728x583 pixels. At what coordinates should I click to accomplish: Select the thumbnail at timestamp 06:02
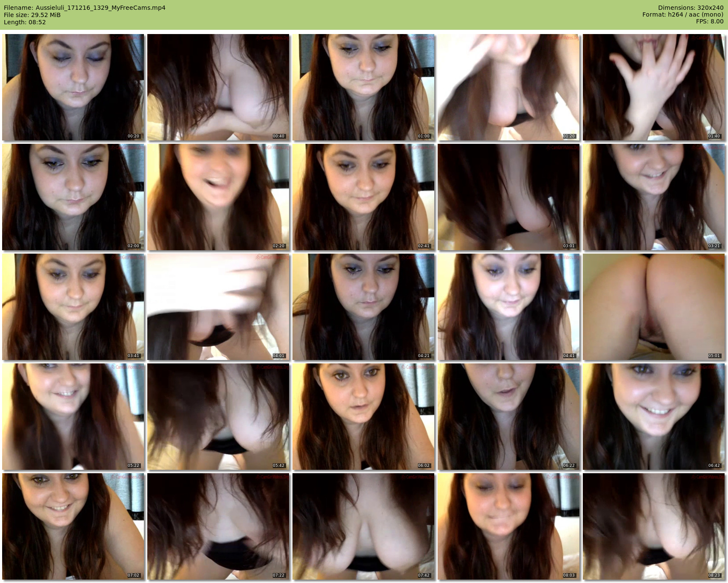[363, 417]
